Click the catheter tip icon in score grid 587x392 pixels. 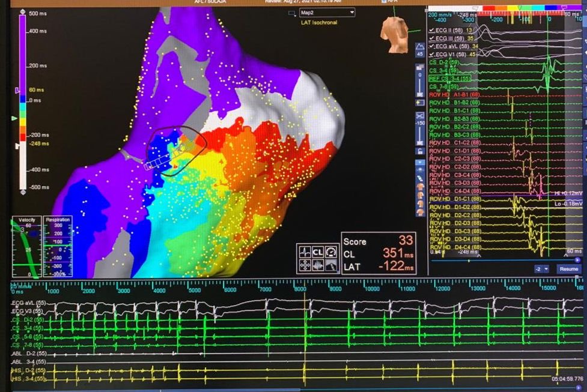[331, 265]
